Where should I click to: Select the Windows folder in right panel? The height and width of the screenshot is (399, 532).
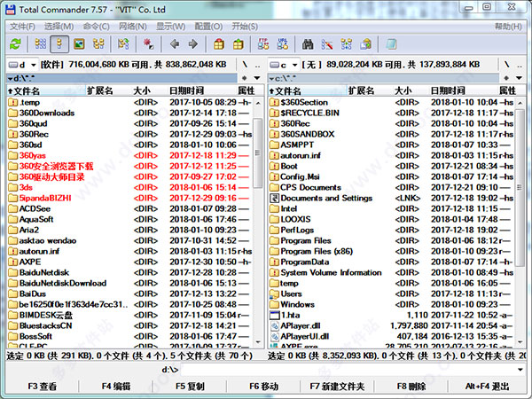point(297,304)
